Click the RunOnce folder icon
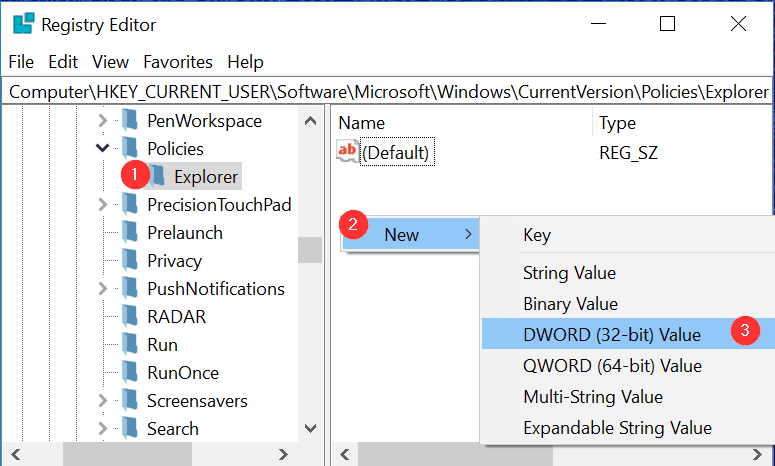The width and height of the screenshot is (775, 466). (x=129, y=373)
